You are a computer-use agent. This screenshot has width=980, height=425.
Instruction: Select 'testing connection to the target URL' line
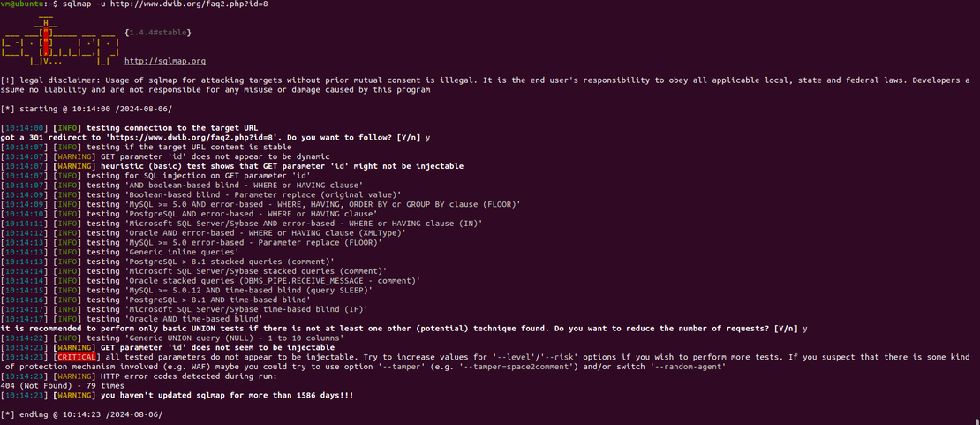click(x=130, y=128)
